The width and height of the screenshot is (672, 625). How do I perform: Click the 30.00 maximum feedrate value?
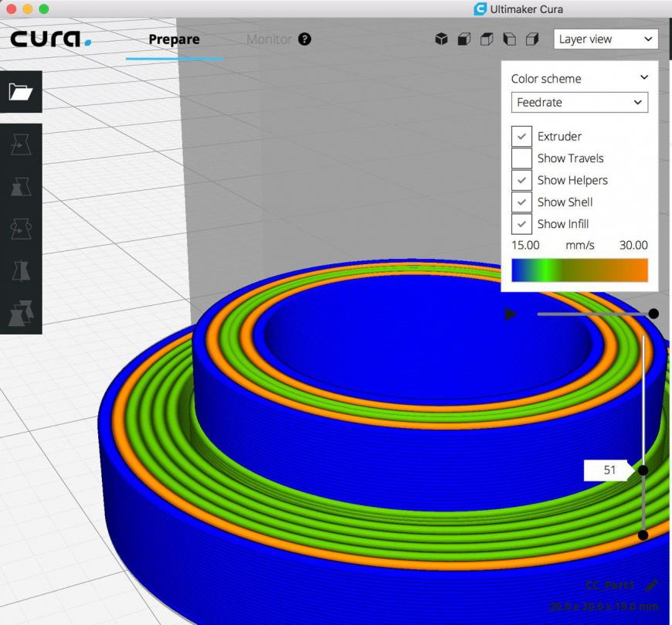pos(633,245)
